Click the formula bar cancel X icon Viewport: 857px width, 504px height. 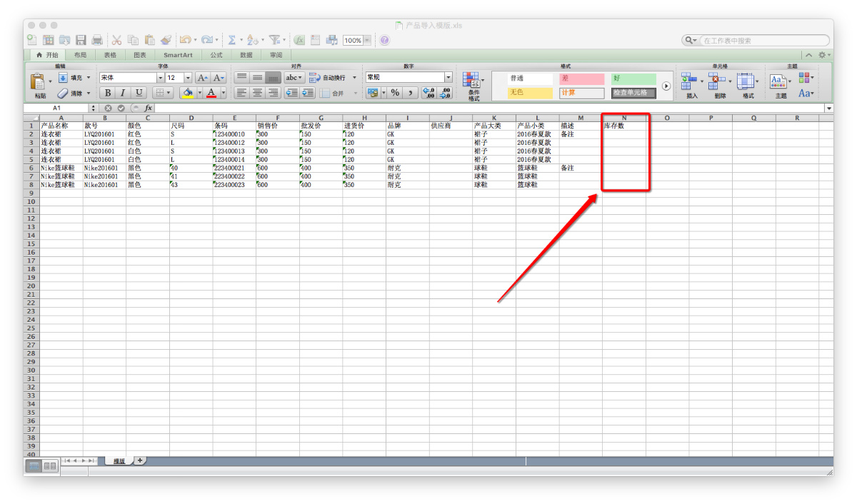point(109,108)
